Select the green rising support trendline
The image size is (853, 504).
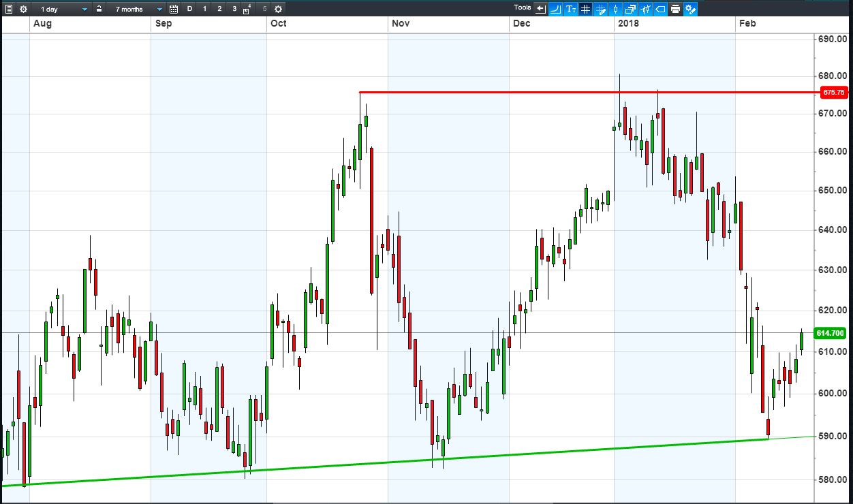click(385, 462)
